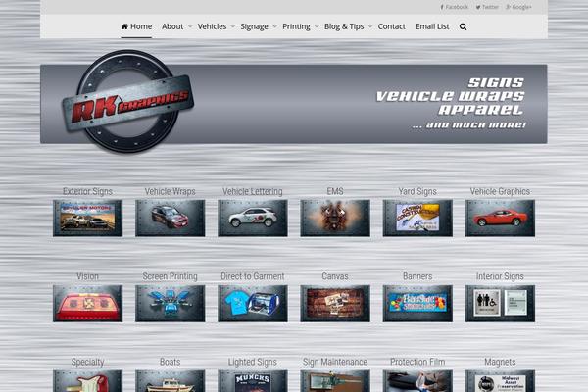Click the EMS heading text

click(335, 191)
